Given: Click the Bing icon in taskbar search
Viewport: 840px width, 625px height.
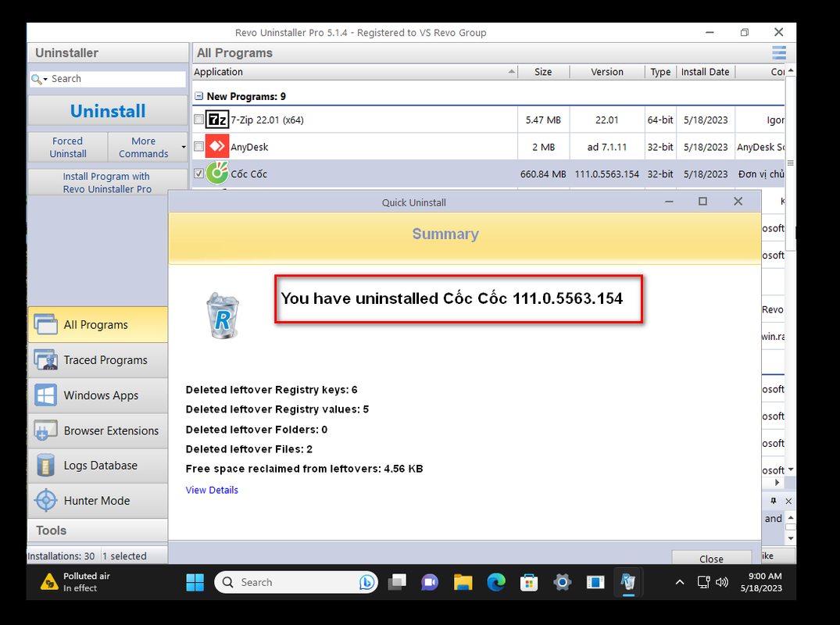Looking at the screenshot, I should [x=366, y=582].
